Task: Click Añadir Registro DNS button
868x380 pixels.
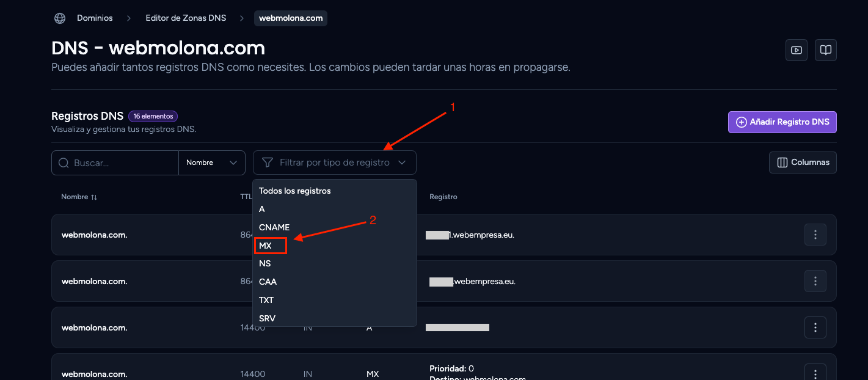Action: point(782,122)
